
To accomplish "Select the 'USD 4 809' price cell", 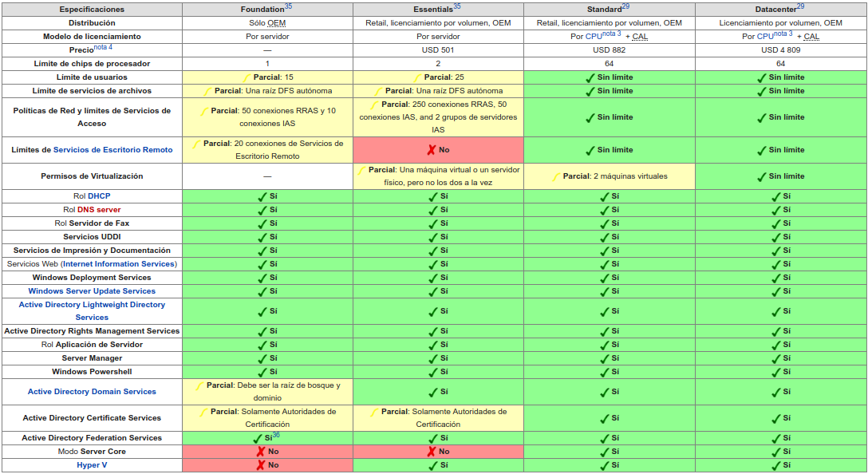I will 780,50.
